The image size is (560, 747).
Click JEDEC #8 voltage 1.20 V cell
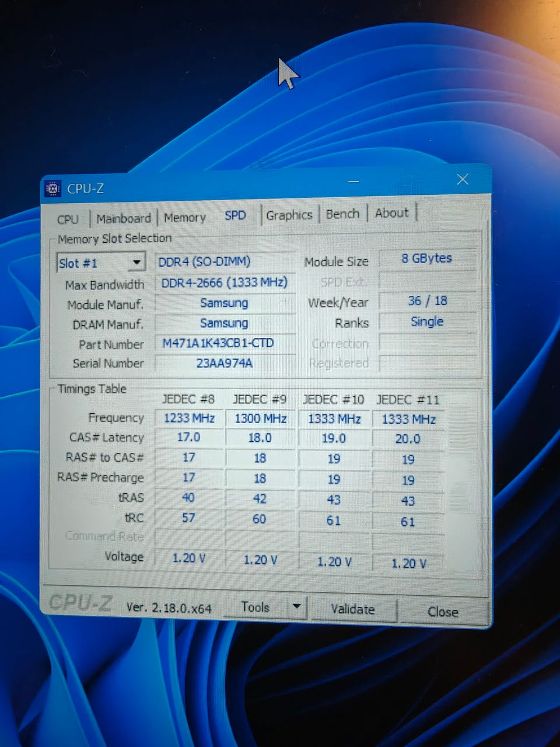tap(189, 558)
